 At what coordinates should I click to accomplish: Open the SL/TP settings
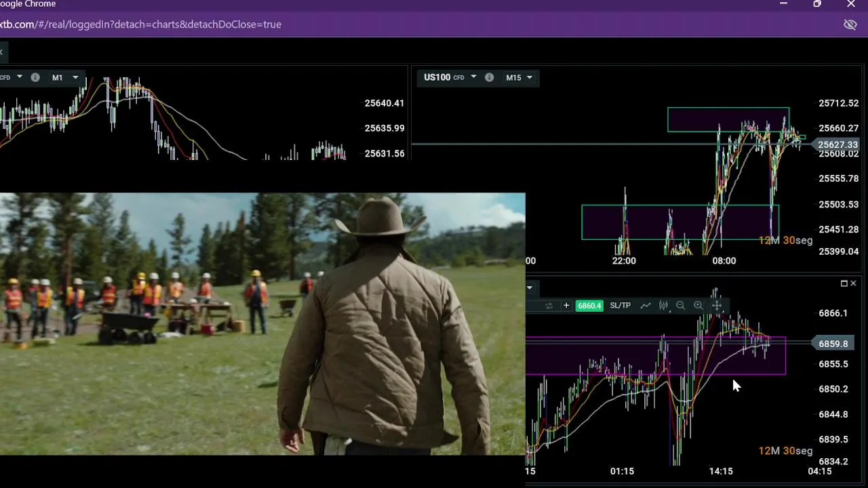620,306
